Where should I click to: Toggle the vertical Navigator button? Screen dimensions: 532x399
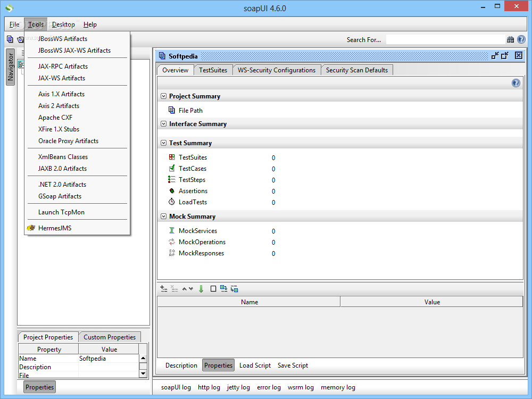pos(11,67)
